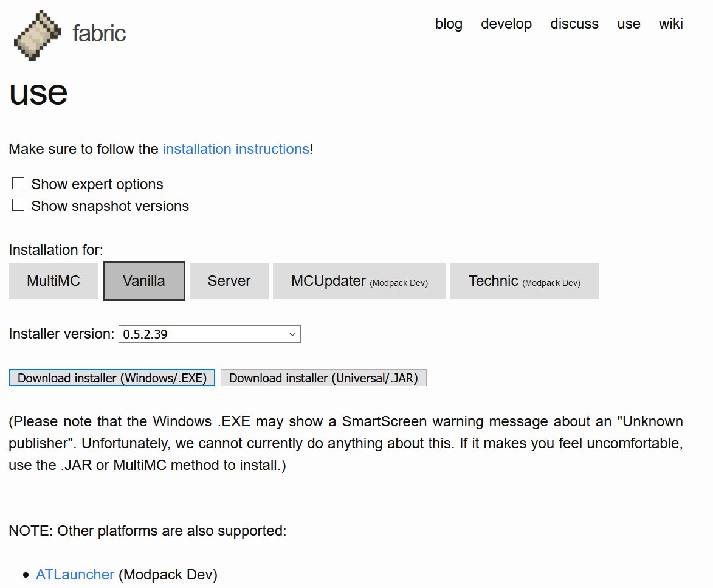
Task: Select Technic modpack dev option
Action: click(524, 281)
